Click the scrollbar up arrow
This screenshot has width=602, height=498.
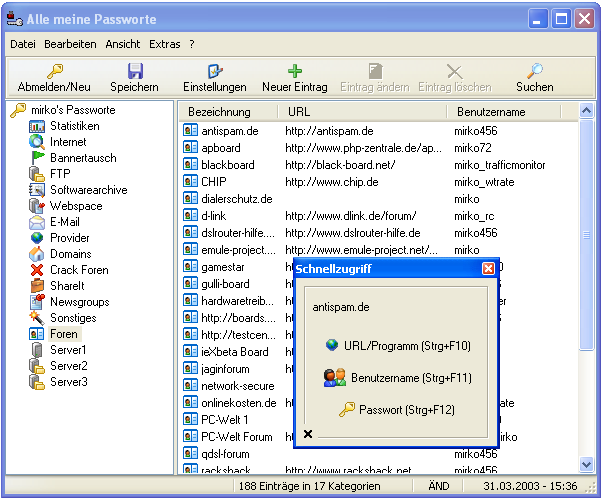(x=586, y=111)
